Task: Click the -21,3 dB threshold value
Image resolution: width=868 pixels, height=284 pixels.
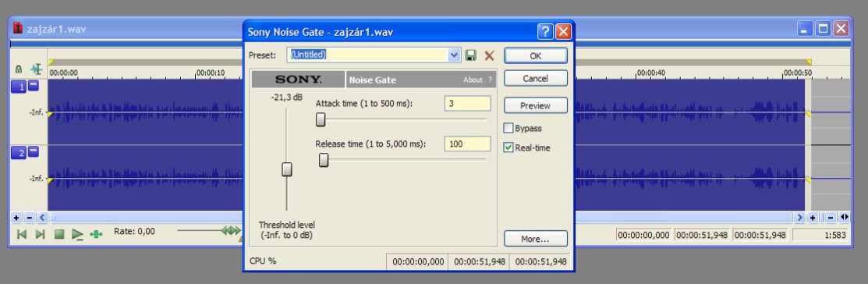Action: pyautogui.click(x=287, y=98)
